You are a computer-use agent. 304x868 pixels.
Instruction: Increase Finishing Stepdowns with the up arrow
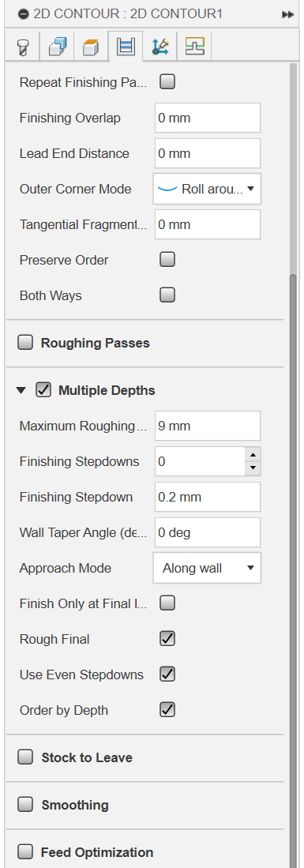click(x=253, y=454)
